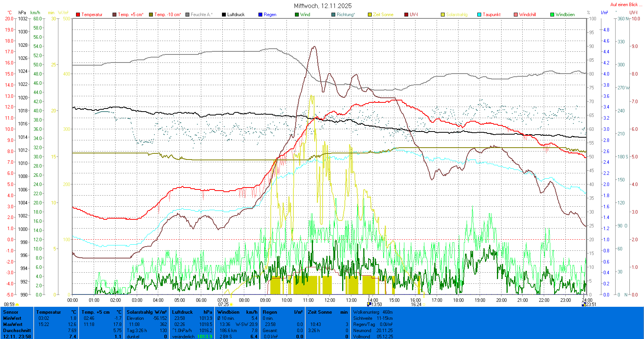Select the 'Temp. +5 cm' legend label
This screenshot has height=339, width=644.
click(131, 15)
